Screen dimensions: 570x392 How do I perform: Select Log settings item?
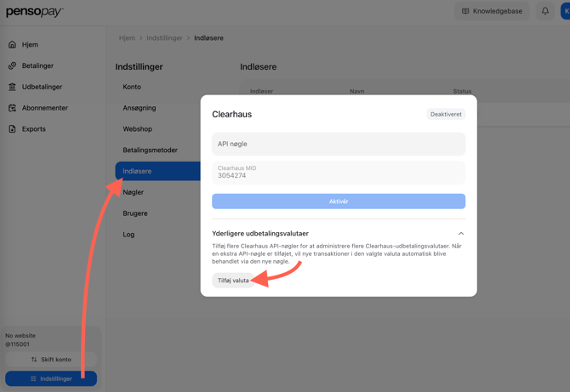[x=128, y=235]
